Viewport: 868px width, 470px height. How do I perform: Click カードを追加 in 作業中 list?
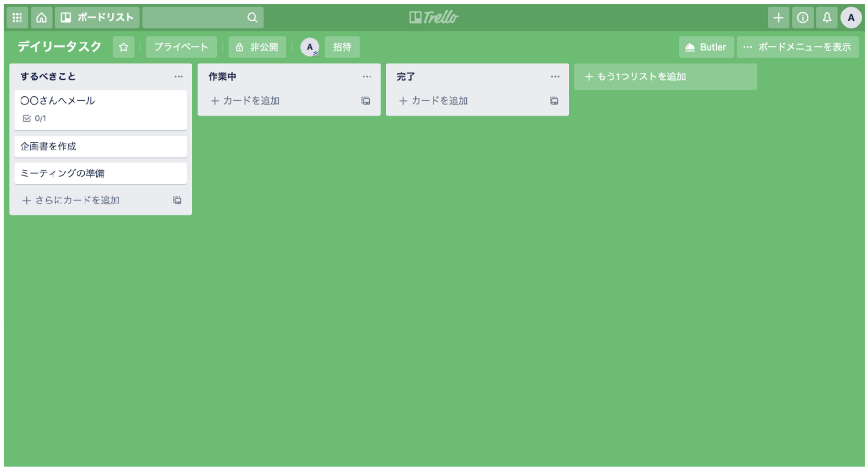(245, 101)
